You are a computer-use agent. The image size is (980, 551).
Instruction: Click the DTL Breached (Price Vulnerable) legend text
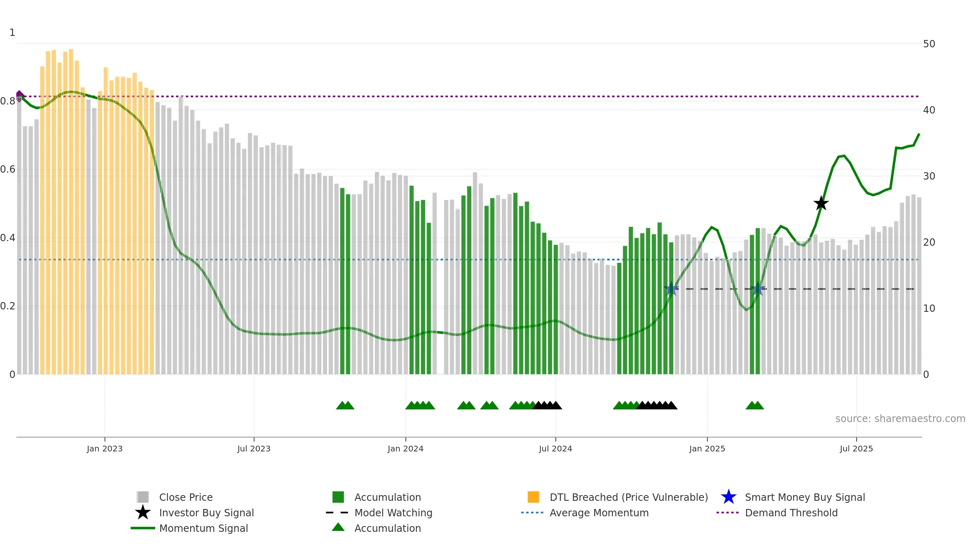[x=629, y=497]
